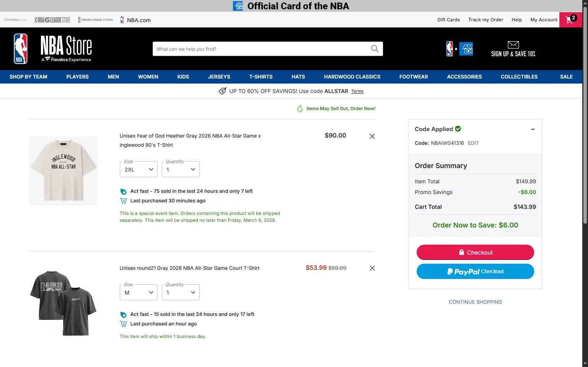Open Shop By Team menu

tap(28, 77)
